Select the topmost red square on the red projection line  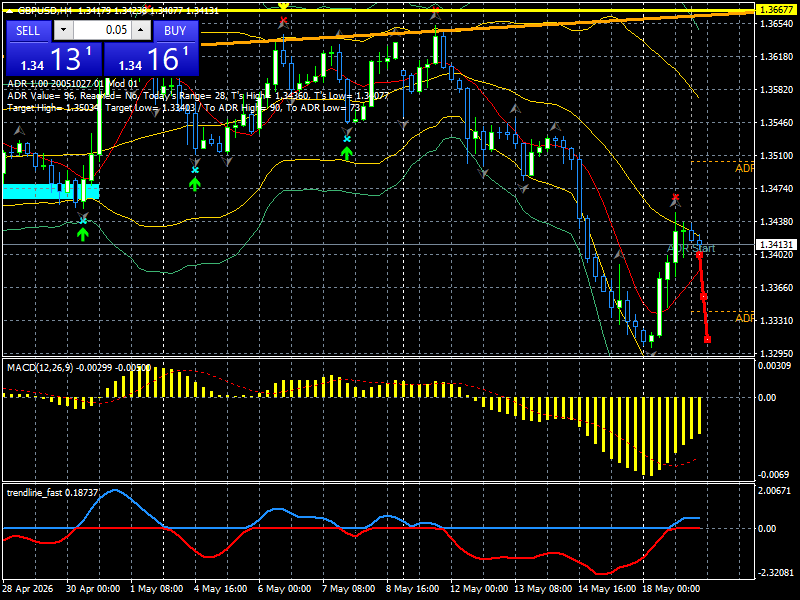point(699,254)
